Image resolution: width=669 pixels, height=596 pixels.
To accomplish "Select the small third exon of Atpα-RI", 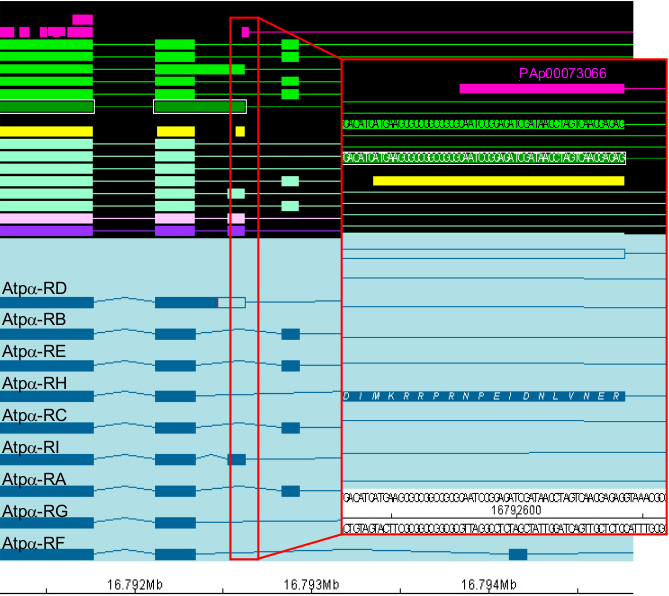I will (237, 459).
